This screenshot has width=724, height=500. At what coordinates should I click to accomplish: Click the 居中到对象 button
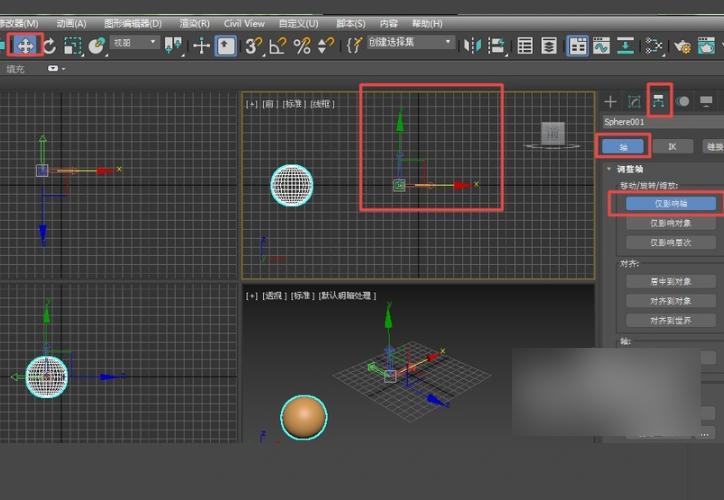(x=671, y=282)
